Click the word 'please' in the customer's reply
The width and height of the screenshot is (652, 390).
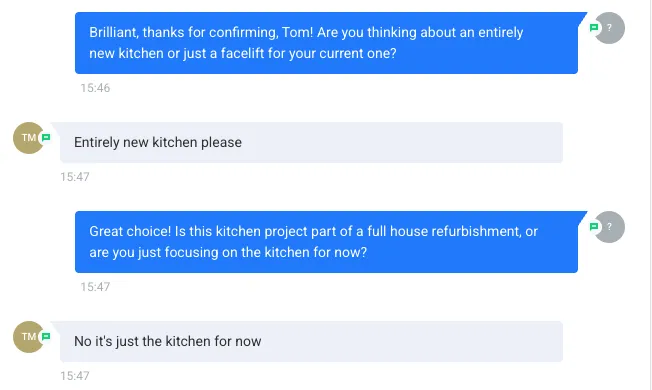pos(221,143)
